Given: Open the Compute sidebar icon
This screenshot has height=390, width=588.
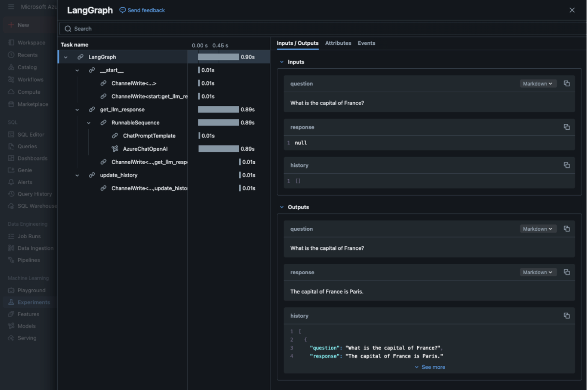Looking at the screenshot, I should click(11, 92).
